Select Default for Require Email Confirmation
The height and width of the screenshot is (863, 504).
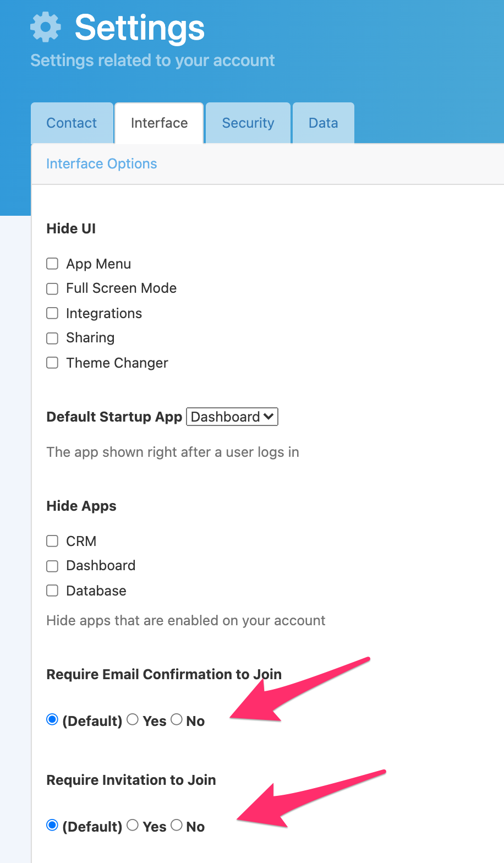point(52,719)
